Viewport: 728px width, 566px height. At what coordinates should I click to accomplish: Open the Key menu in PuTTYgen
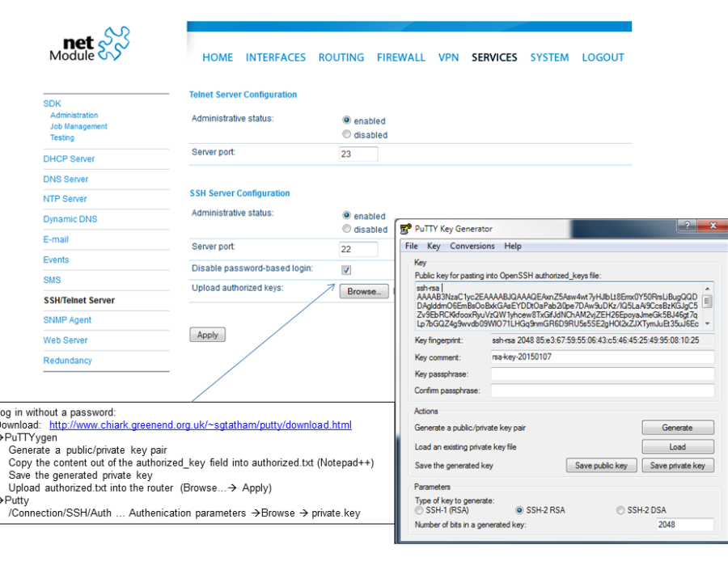434,246
